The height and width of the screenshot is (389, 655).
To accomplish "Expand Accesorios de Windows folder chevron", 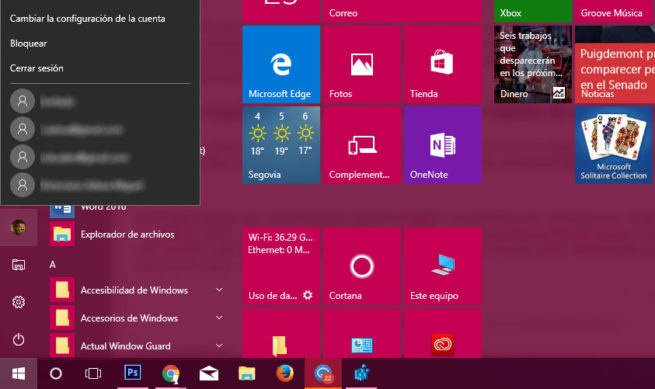I will click(x=219, y=318).
